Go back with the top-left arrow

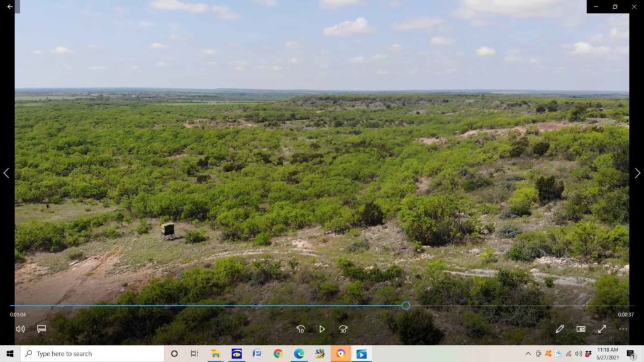10,6
